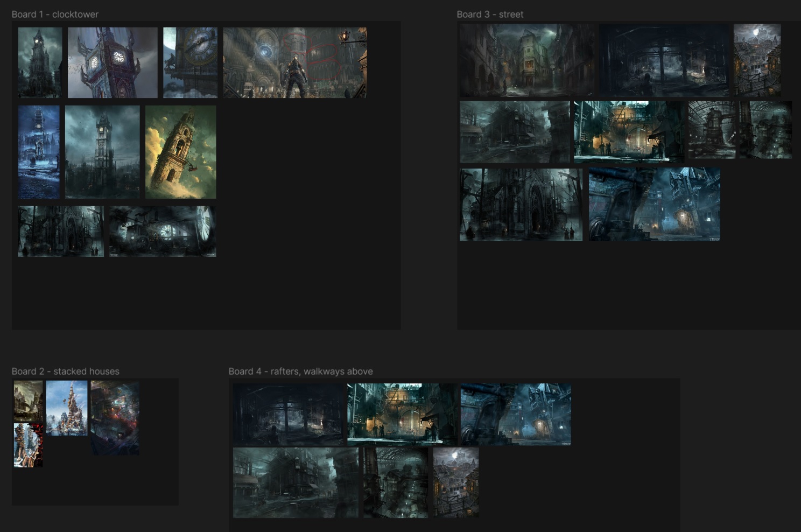
Task: Select the leaning tower in yellow clouds image
Action: pyautogui.click(x=180, y=152)
